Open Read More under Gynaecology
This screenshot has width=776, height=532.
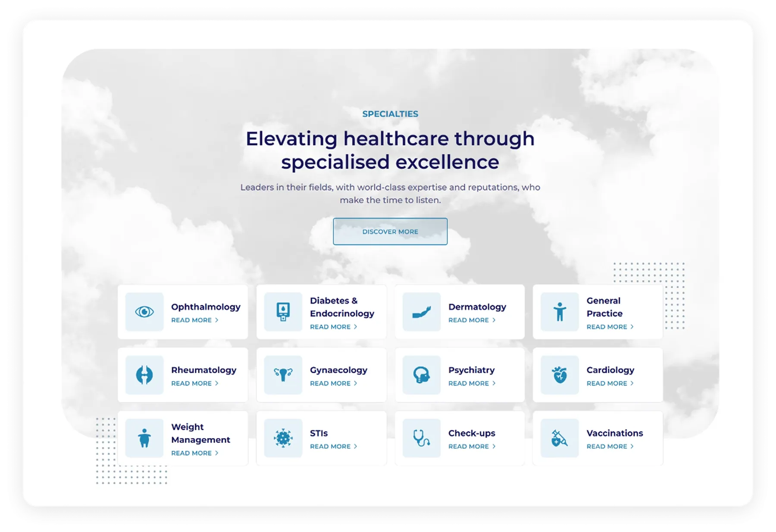click(x=334, y=383)
